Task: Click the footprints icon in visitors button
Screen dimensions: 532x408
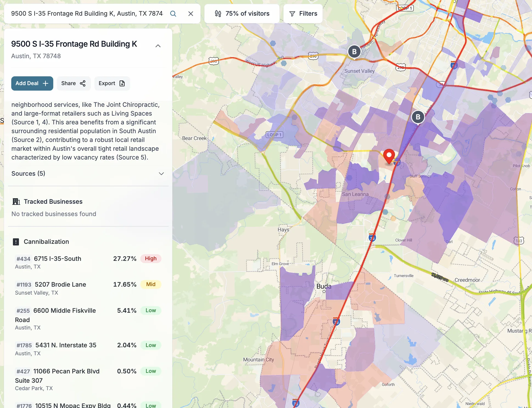Action: click(218, 14)
